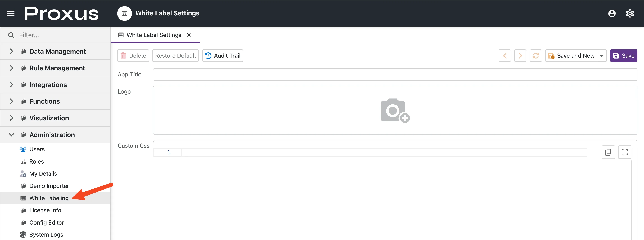Image resolution: width=644 pixels, height=240 pixels.
Task: Open the user account profile icon
Action: (x=612, y=13)
